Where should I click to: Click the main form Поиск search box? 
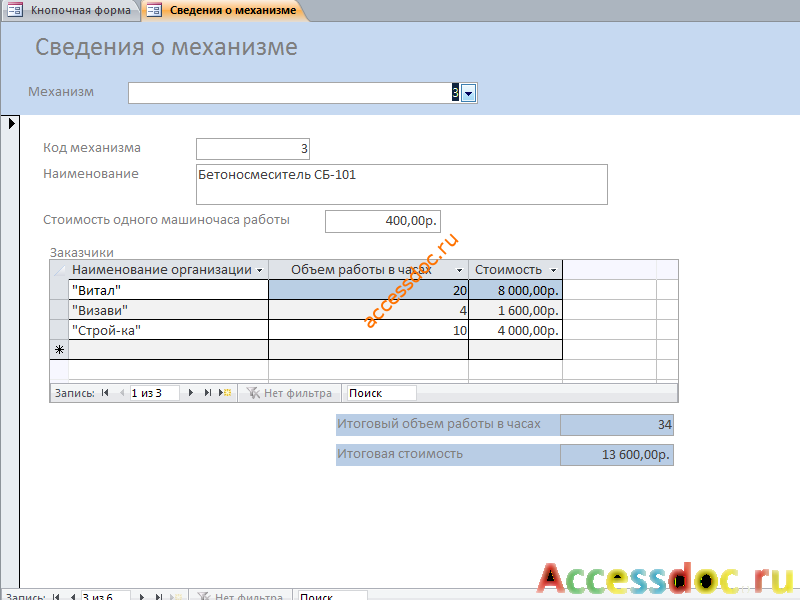click(x=332, y=596)
